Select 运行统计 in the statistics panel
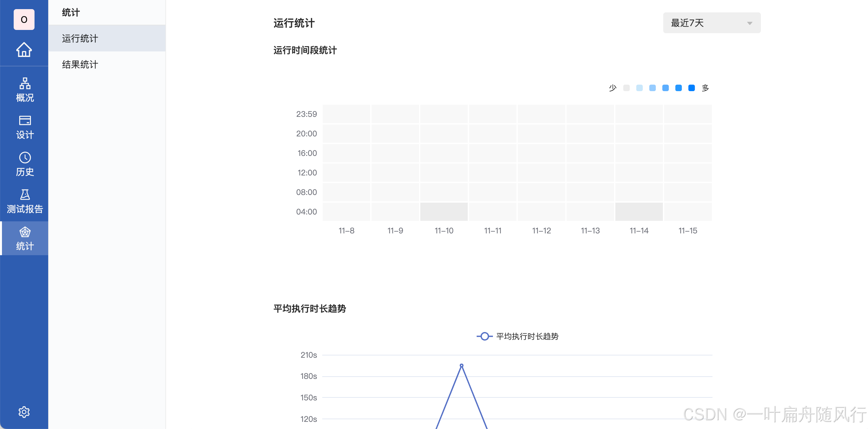868x429 pixels. tap(80, 38)
